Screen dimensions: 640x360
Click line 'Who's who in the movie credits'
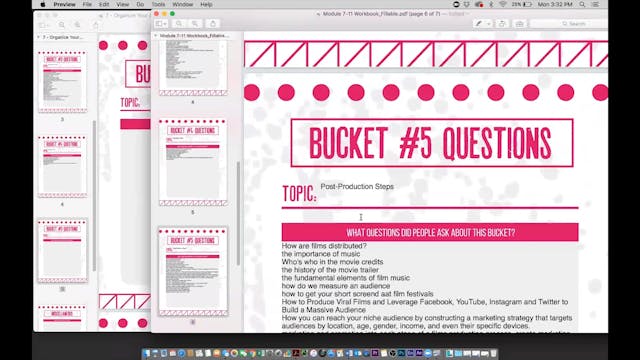click(x=332, y=262)
